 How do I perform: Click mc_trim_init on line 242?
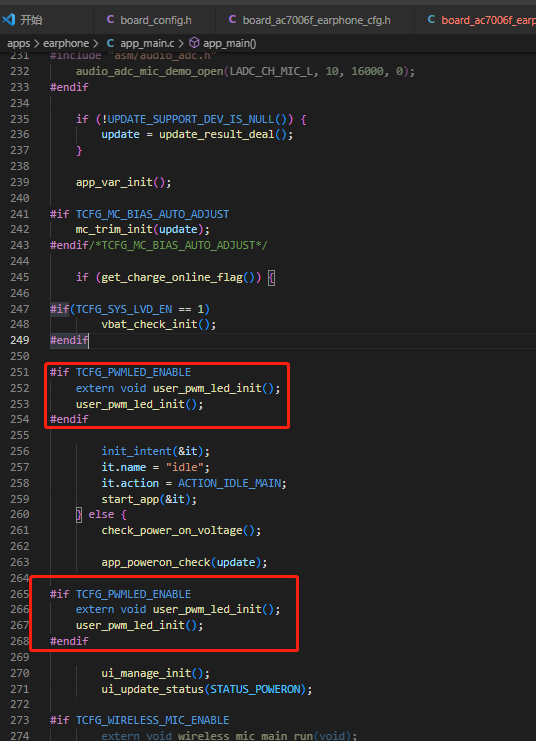click(114, 230)
